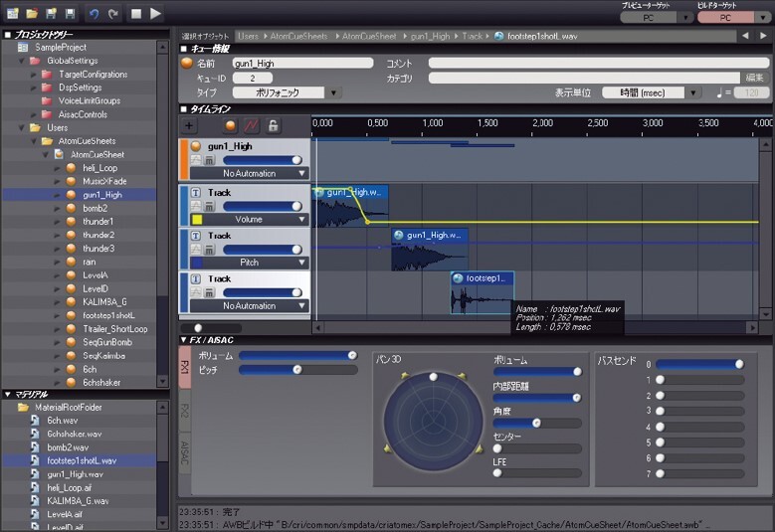The height and width of the screenshot is (532, 775).
Task: Click the 編集 button beside the category field
Action: point(755,78)
